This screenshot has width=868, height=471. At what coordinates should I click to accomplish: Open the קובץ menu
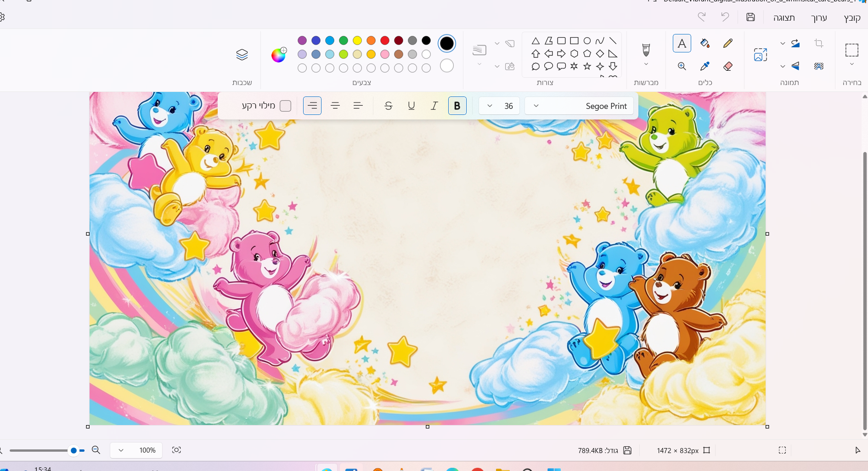click(852, 17)
